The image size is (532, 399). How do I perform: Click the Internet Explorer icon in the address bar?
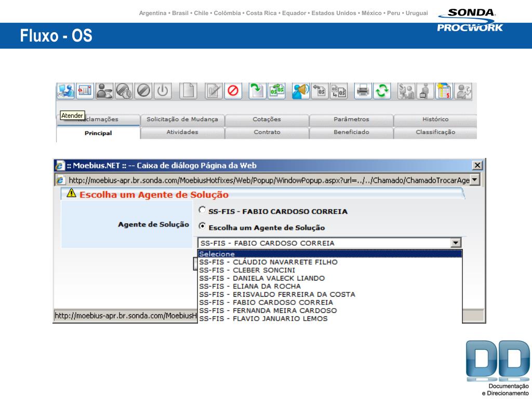(60, 180)
